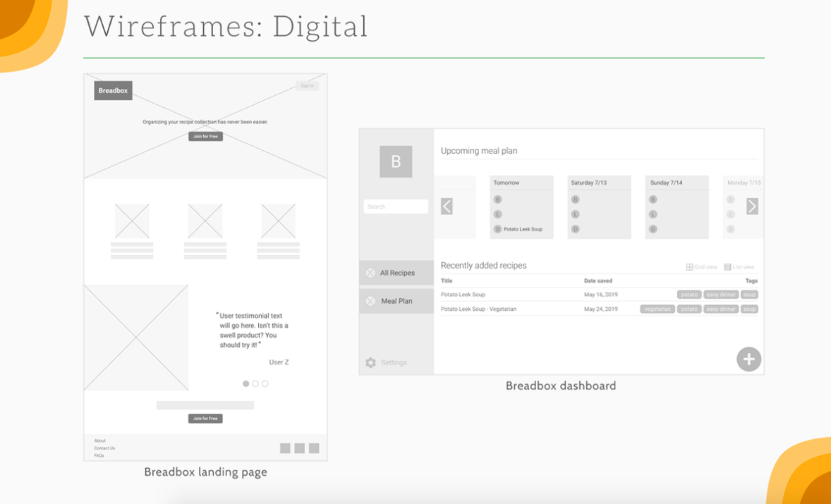Select the second testimonial carousel dot

[x=255, y=384]
